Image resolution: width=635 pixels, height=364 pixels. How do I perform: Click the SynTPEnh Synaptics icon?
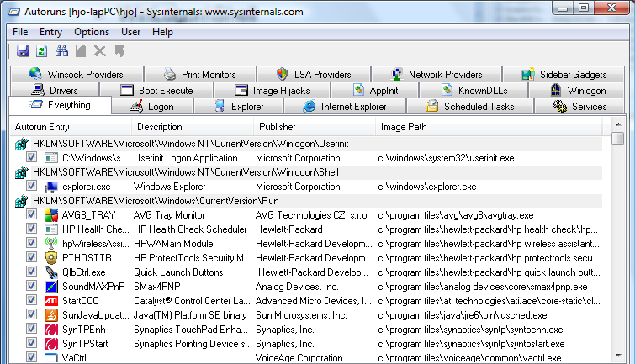tap(51, 330)
